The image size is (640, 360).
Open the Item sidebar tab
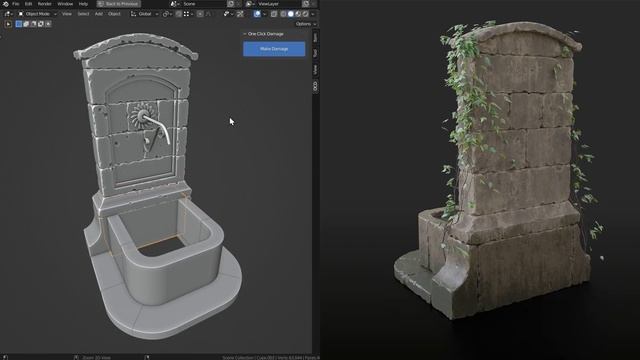coord(316,38)
